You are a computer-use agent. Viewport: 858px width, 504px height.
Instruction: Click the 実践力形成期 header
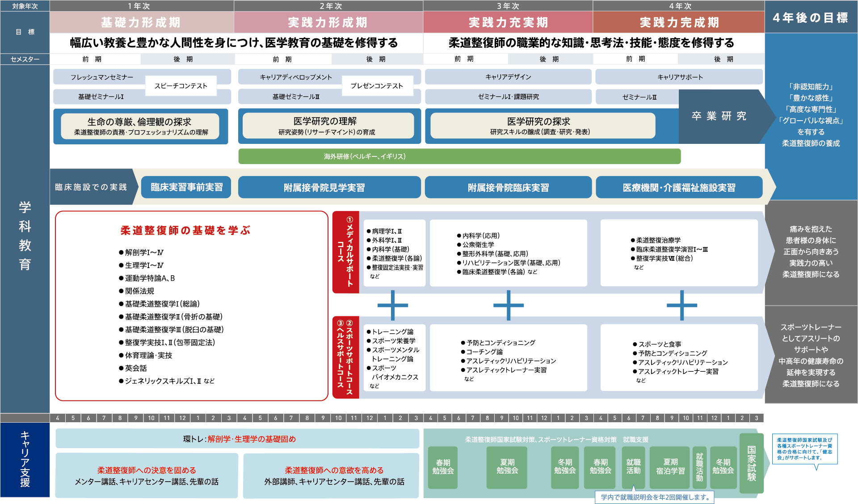click(x=328, y=22)
